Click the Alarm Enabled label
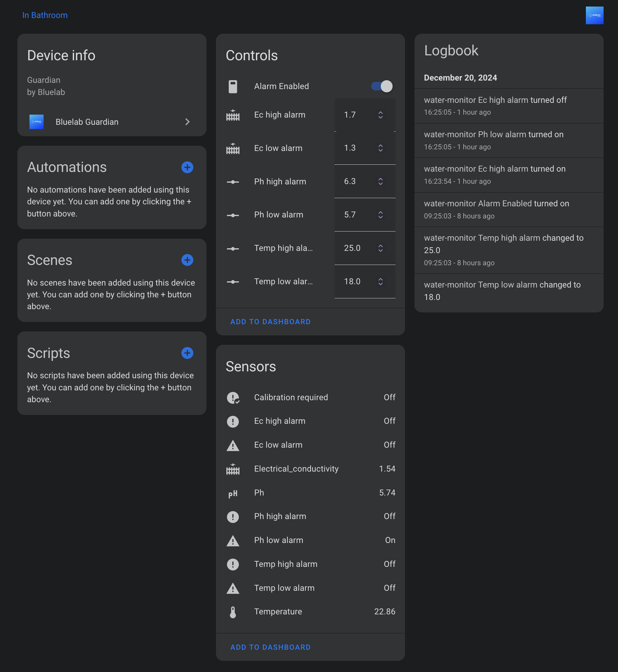The image size is (618, 672). pyautogui.click(x=281, y=86)
